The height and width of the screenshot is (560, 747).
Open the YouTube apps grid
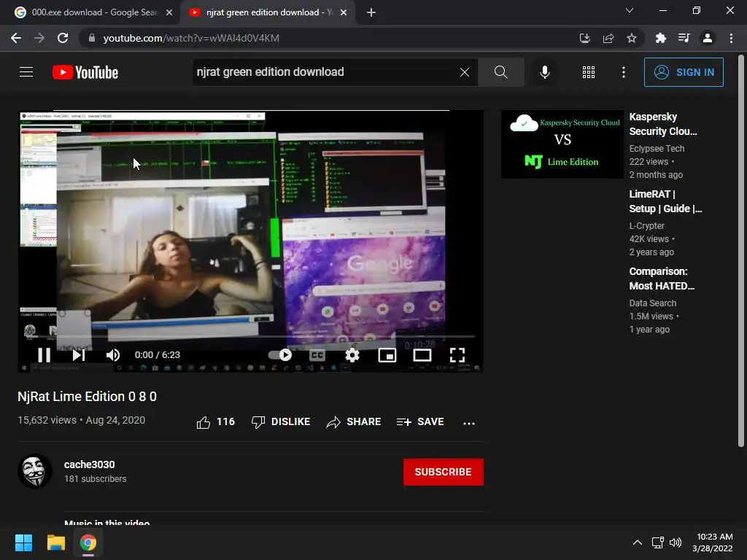pos(589,72)
